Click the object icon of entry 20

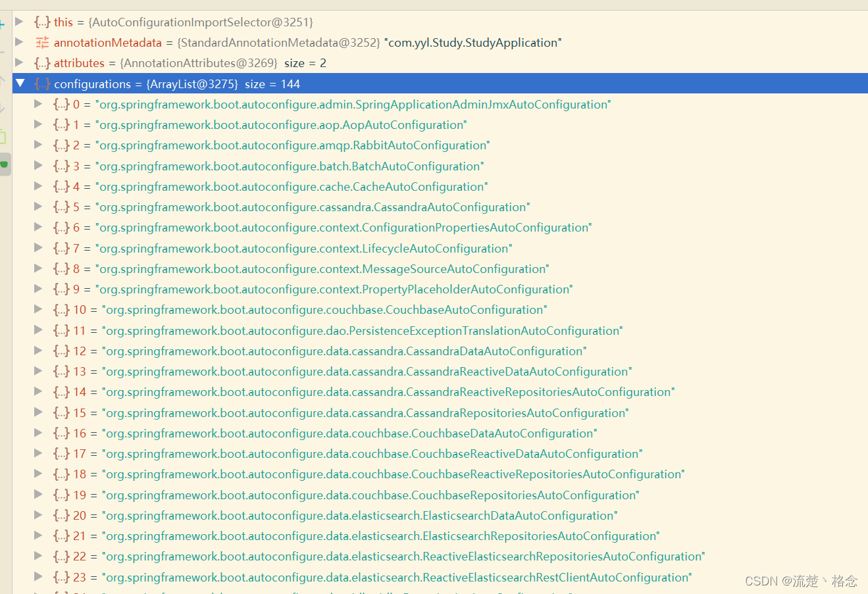tap(61, 516)
